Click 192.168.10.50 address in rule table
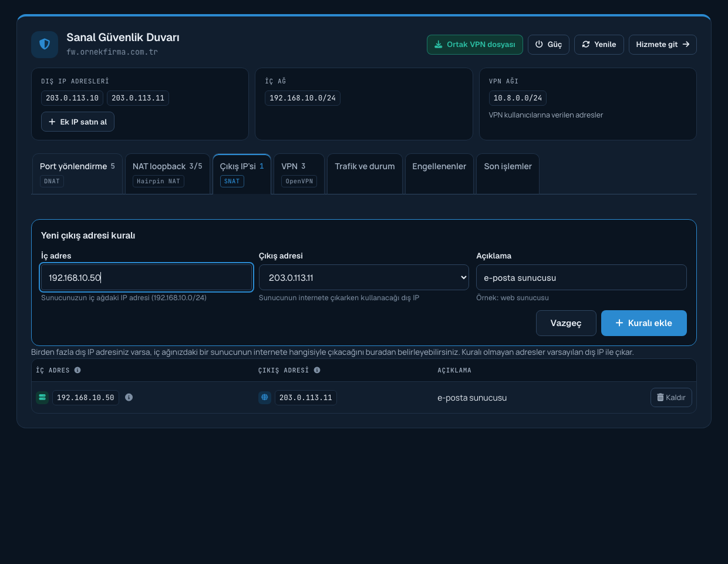Viewport: 728px width, 564px height. 86,398
